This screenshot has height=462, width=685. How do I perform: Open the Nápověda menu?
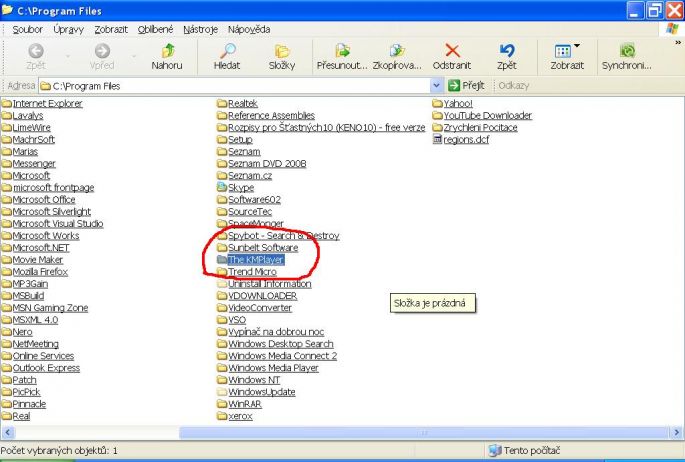[249, 29]
